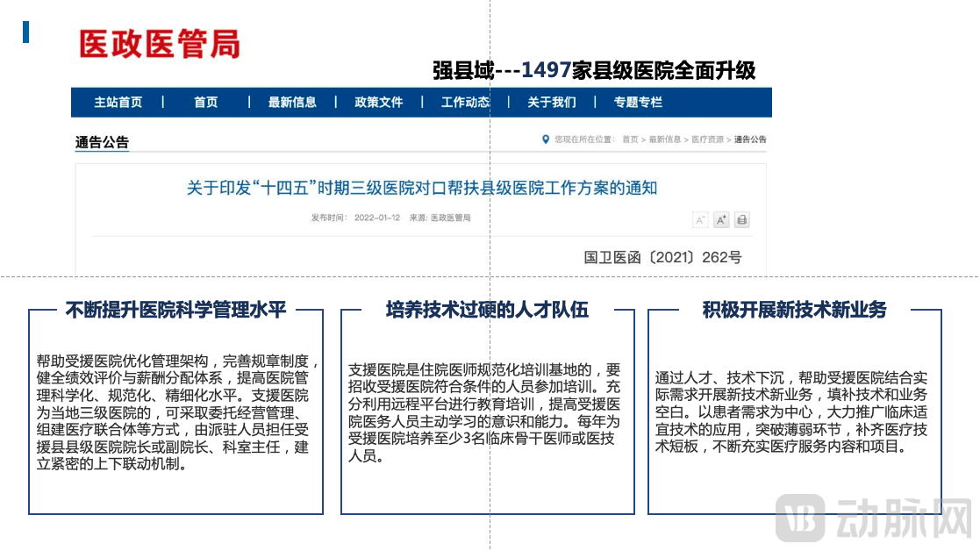Open the 工作动态 navigation item
The width and height of the screenshot is (980, 551).
[x=465, y=103]
